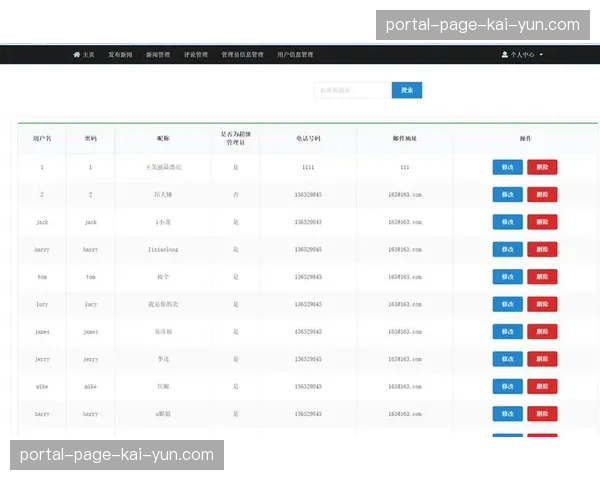Click 删除 for user lucy
600x480 pixels.
tap(542, 304)
